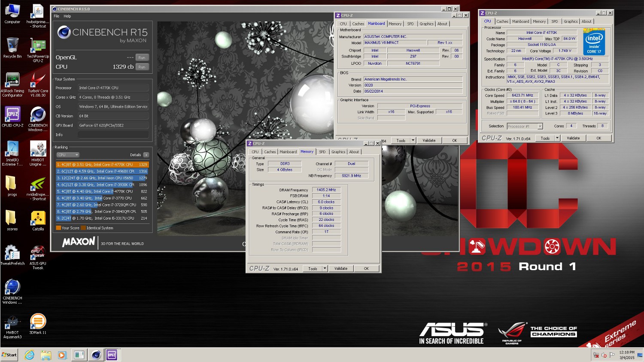Click Validate in Memory CPU-Z window
Image resolution: width=644 pixels, height=362 pixels.
coord(341,268)
